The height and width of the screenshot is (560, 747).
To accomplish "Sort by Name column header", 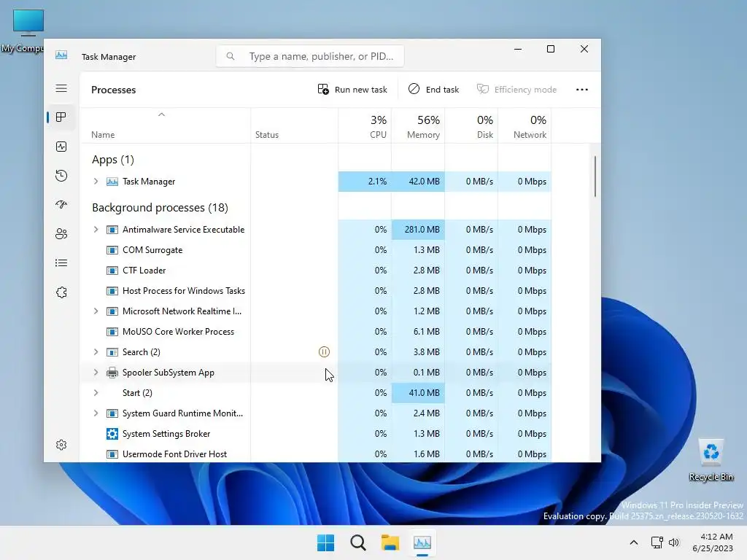I will (166, 126).
